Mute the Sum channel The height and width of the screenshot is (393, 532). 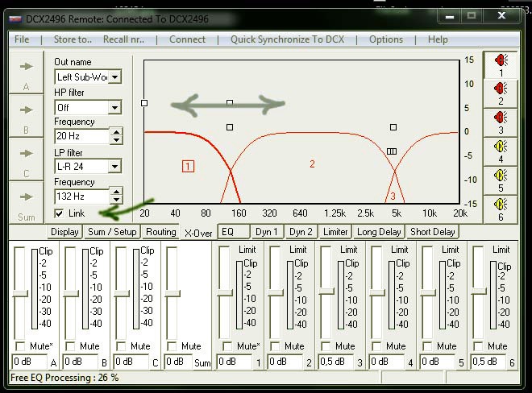(x=172, y=346)
